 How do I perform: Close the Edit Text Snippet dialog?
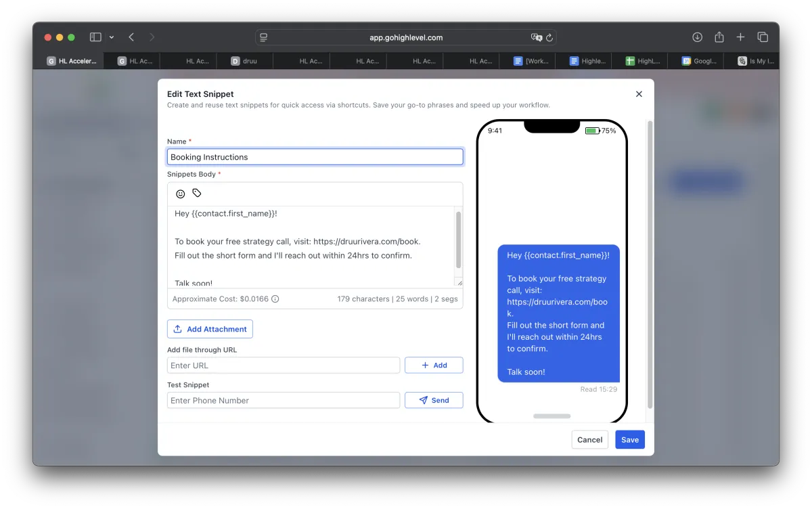click(x=639, y=94)
